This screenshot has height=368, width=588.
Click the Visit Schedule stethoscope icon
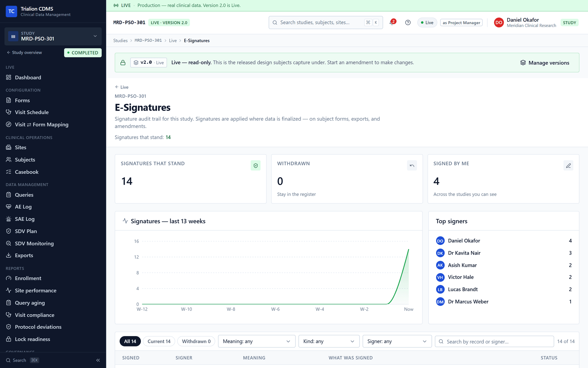9,112
